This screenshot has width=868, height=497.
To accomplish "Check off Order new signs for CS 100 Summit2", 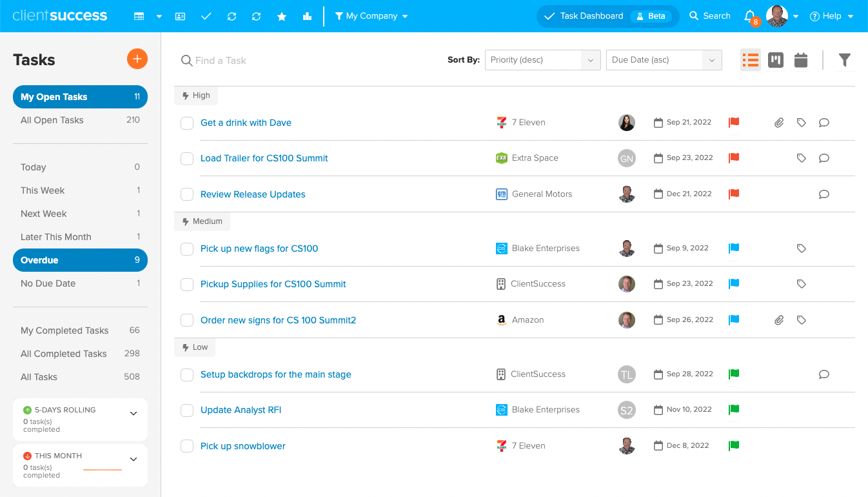I will pyautogui.click(x=187, y=320).
